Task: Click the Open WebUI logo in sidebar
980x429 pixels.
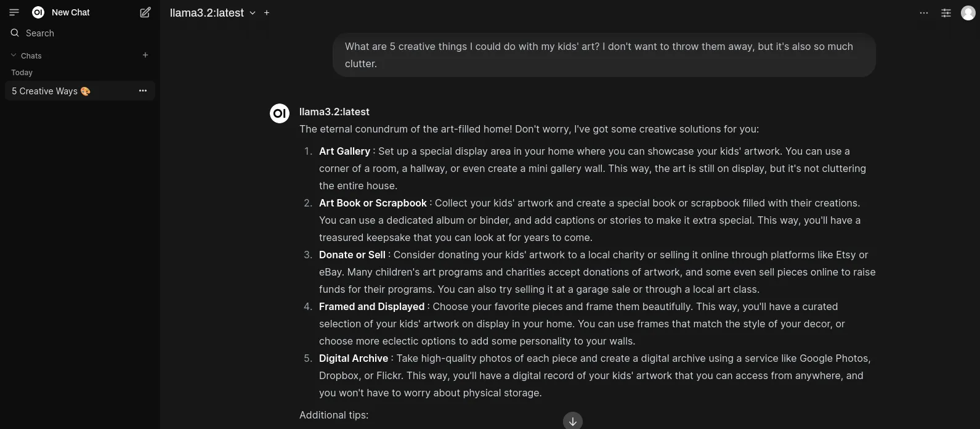Action: pyautogui.click(x=38, y=12)
